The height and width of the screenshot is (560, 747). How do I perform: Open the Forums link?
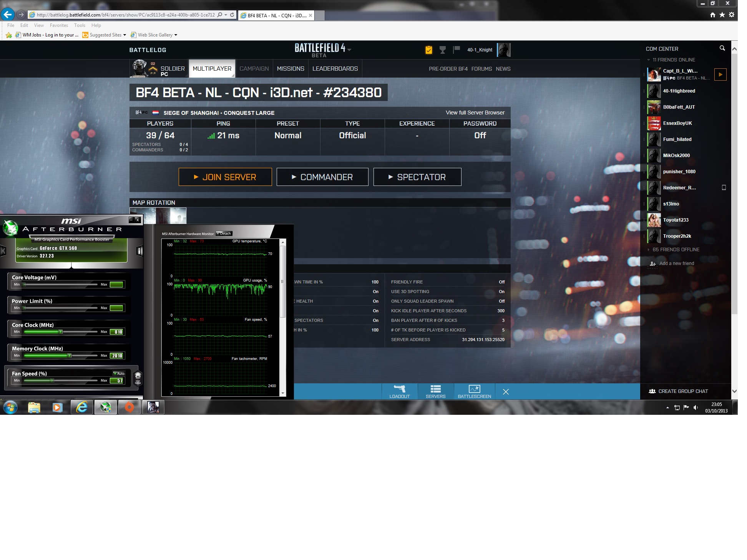pyautogui.click(x=481, y=69)
